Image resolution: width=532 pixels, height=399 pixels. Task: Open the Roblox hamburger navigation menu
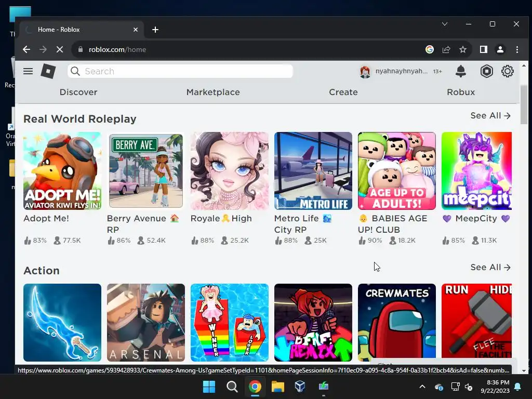tap(28, 71)
